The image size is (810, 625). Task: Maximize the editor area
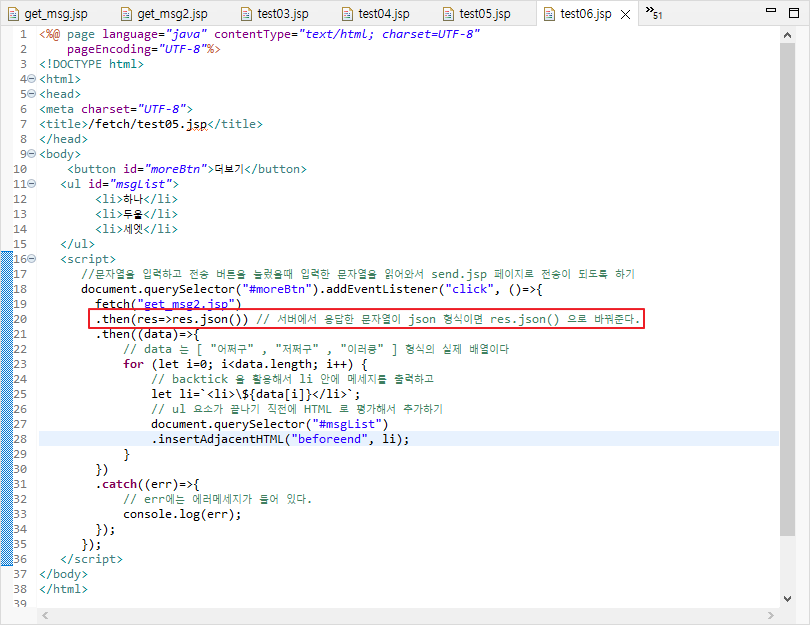click(795, 12)
